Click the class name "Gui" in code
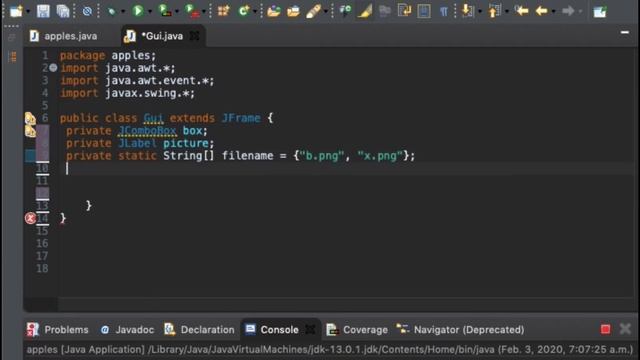The image size is (640, 360). [153, 118]
